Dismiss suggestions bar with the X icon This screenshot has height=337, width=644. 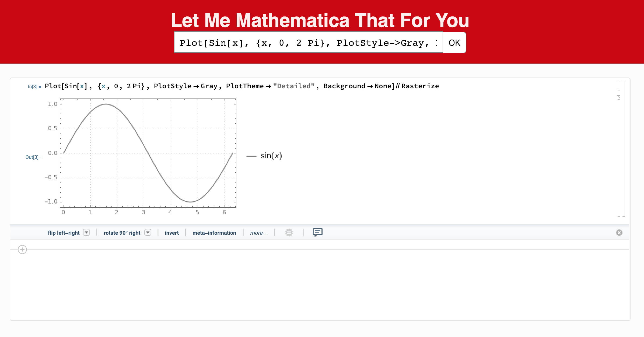(x=619, y=233)
